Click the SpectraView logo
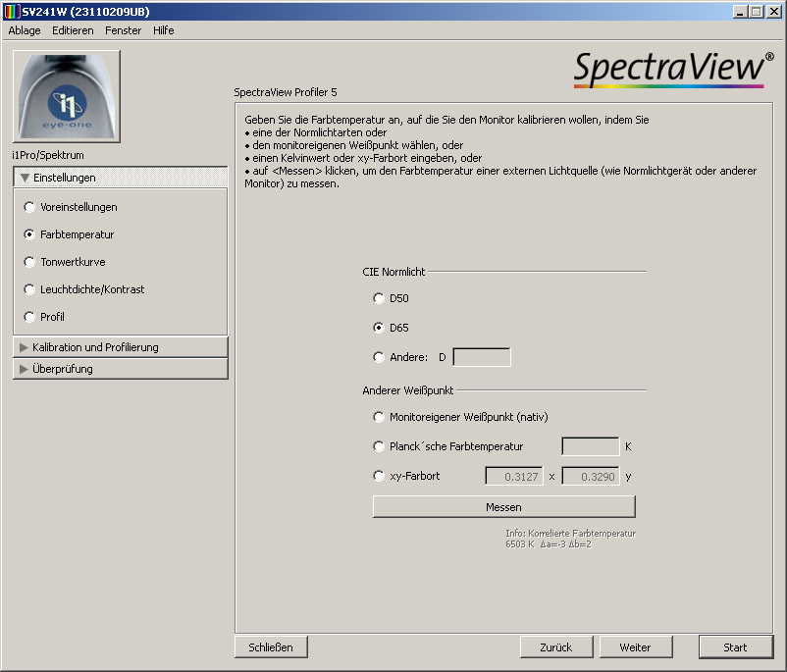 (673, 70)
